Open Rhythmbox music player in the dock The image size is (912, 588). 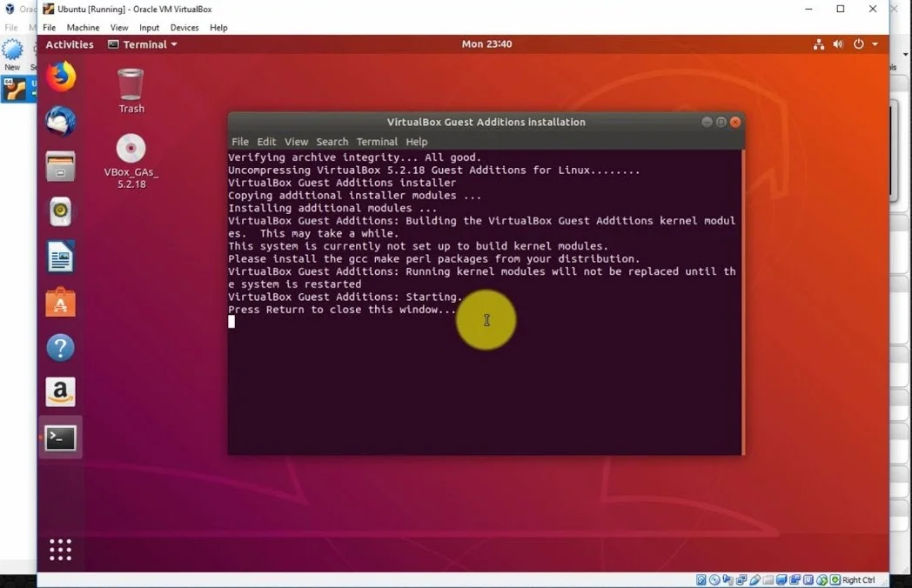point(61,211)
